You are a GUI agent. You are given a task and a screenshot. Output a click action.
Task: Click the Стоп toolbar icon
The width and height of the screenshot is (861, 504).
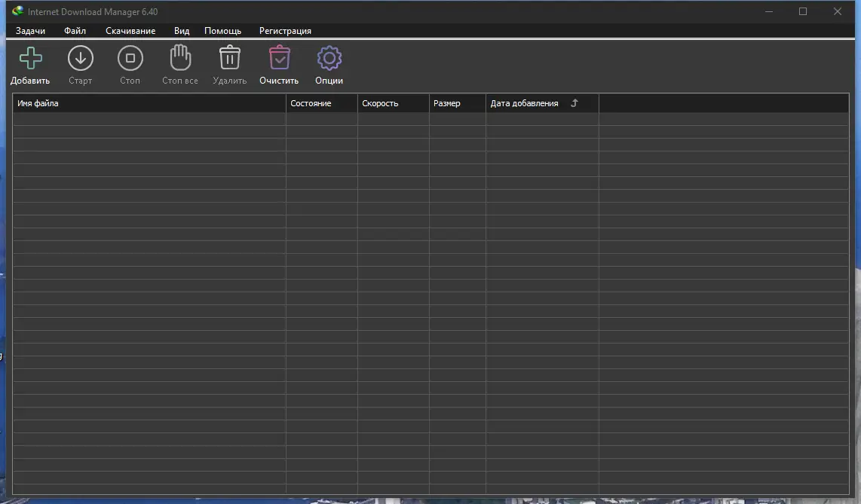[130, 58]
